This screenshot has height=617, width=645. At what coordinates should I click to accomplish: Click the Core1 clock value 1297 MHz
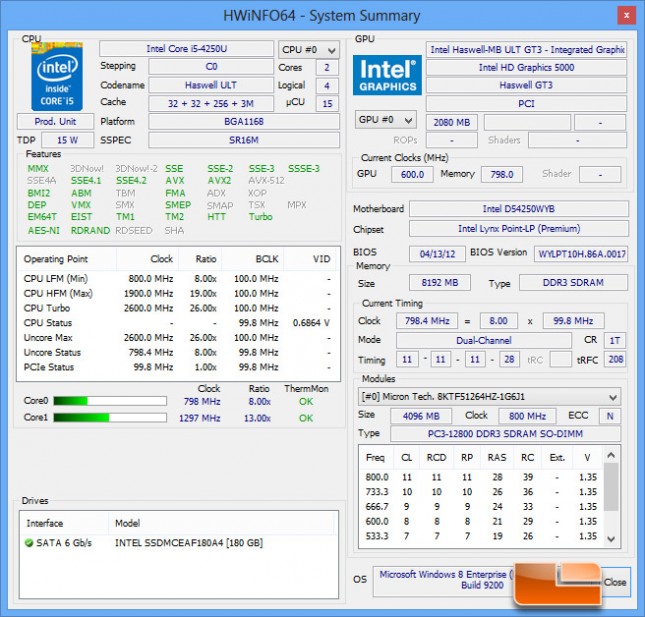tap(200, 418)
